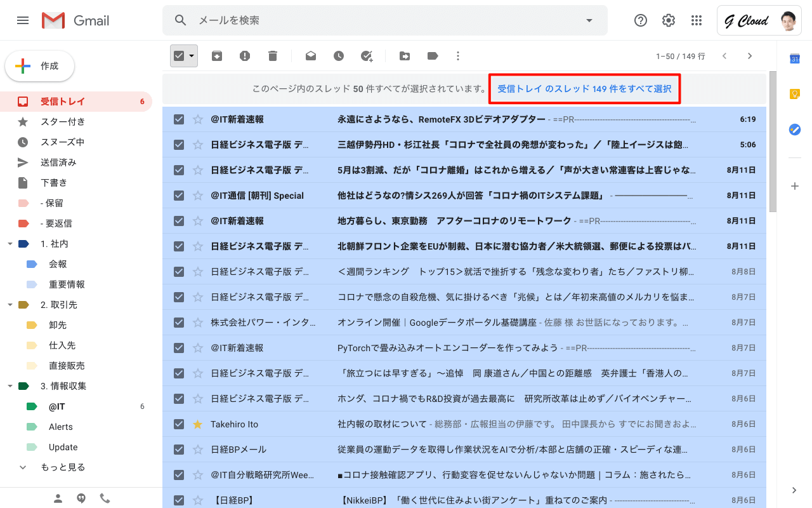Open Google Tasks side panel icon
This screenshot has width=812, height=508.
coord(794,130)
